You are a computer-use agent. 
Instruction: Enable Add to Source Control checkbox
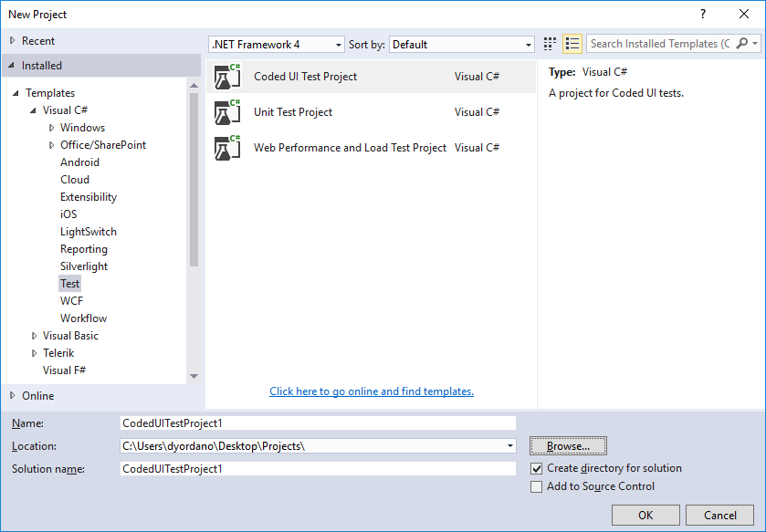(x=537, y=486)
